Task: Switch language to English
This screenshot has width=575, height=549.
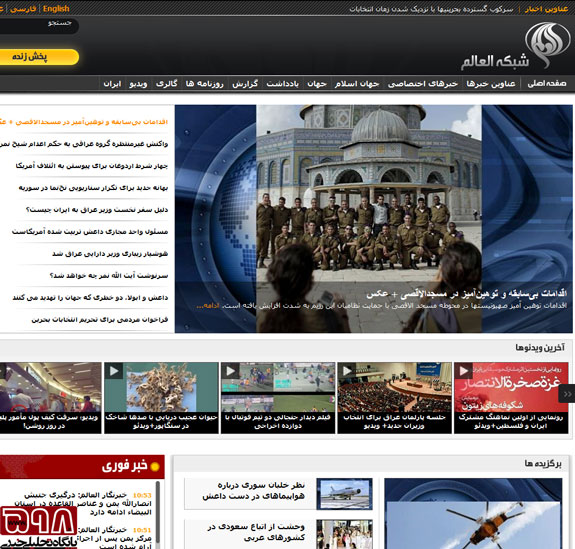Action: pos(56,8)
